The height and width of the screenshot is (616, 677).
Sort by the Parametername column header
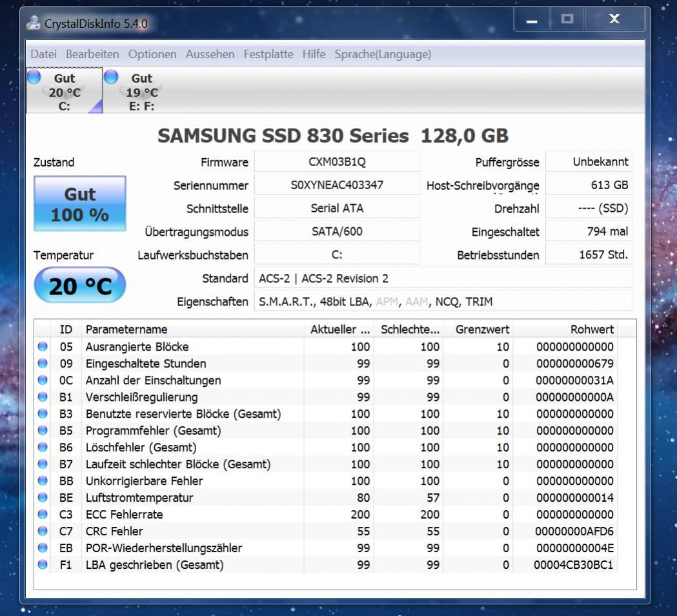192,329
